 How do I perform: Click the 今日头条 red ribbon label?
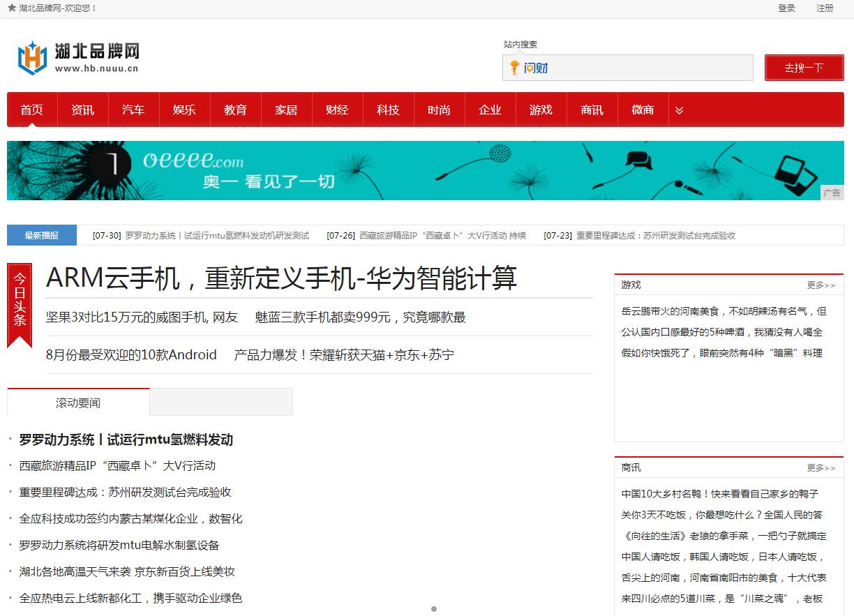coord(20,305)
